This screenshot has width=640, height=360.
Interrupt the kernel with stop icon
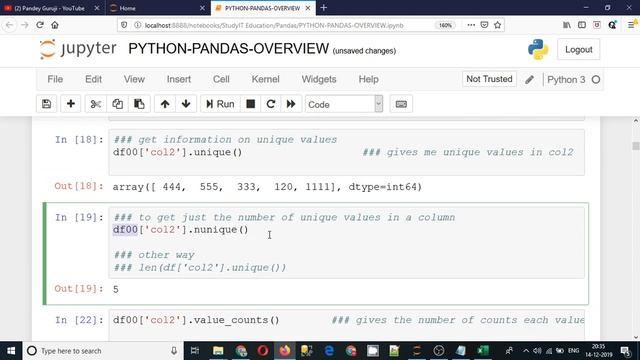[x=251, y=104]
